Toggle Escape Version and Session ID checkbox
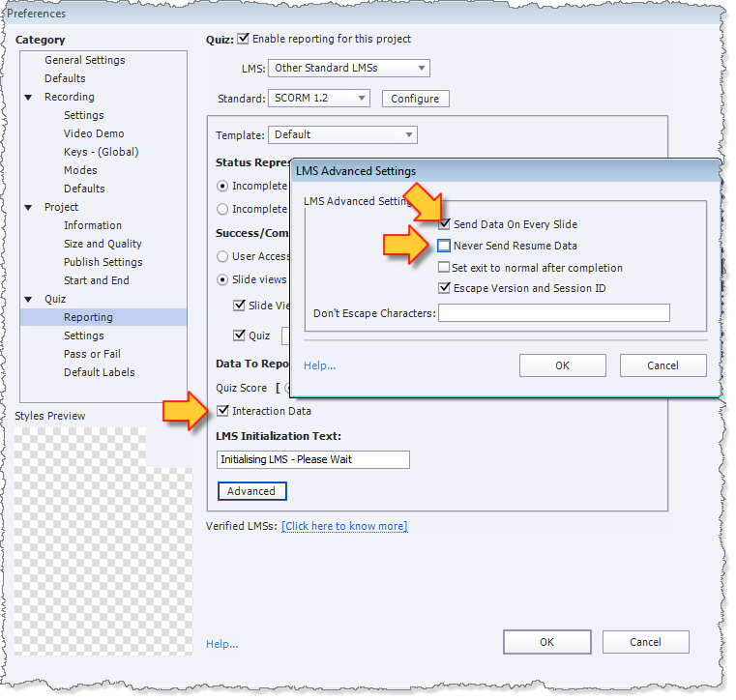 point(444,288)
